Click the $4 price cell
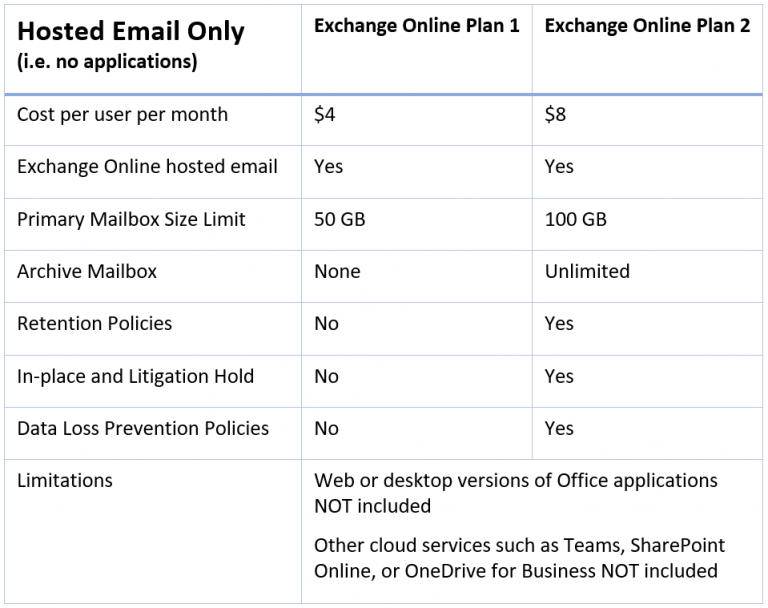This screenshot has height=608, width=768. 325,115
